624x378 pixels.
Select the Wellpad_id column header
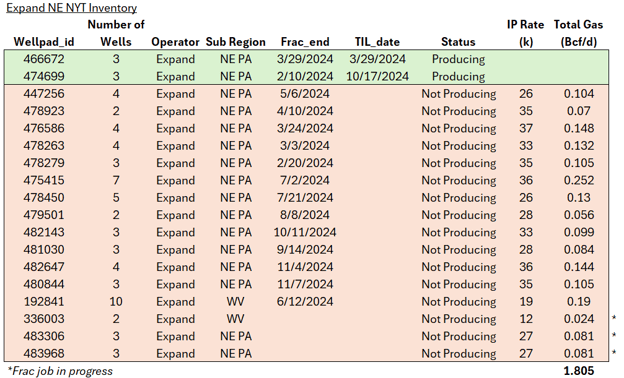[x=44, y=42]
